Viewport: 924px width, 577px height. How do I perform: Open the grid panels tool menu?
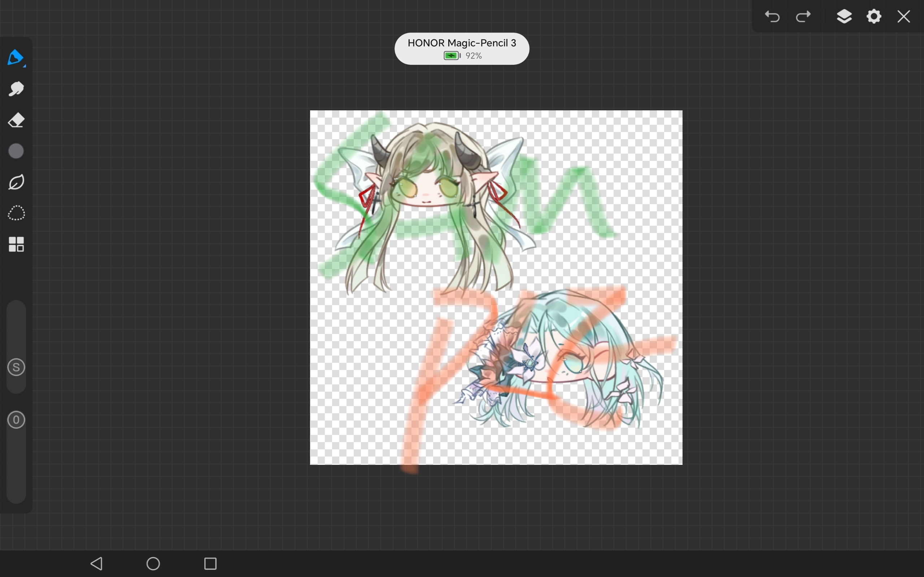coord(16,244)
